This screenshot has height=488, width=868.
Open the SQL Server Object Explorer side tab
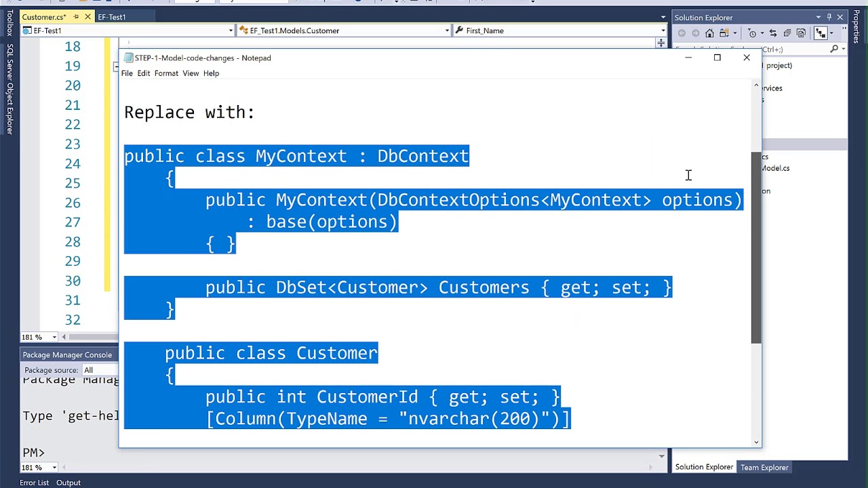click(x=9, y=89)
